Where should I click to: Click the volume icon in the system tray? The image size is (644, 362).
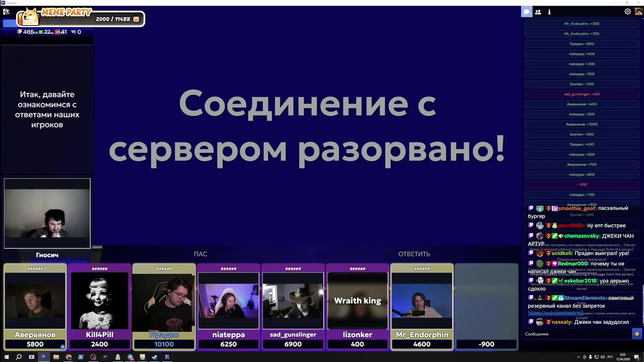tap(602, 357)
